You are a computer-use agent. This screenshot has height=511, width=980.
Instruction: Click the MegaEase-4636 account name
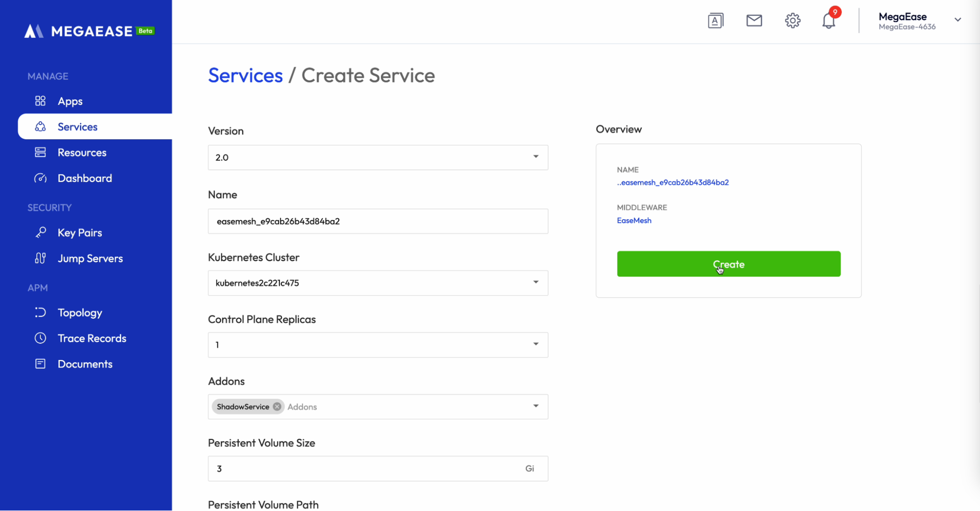coord(907,27)
